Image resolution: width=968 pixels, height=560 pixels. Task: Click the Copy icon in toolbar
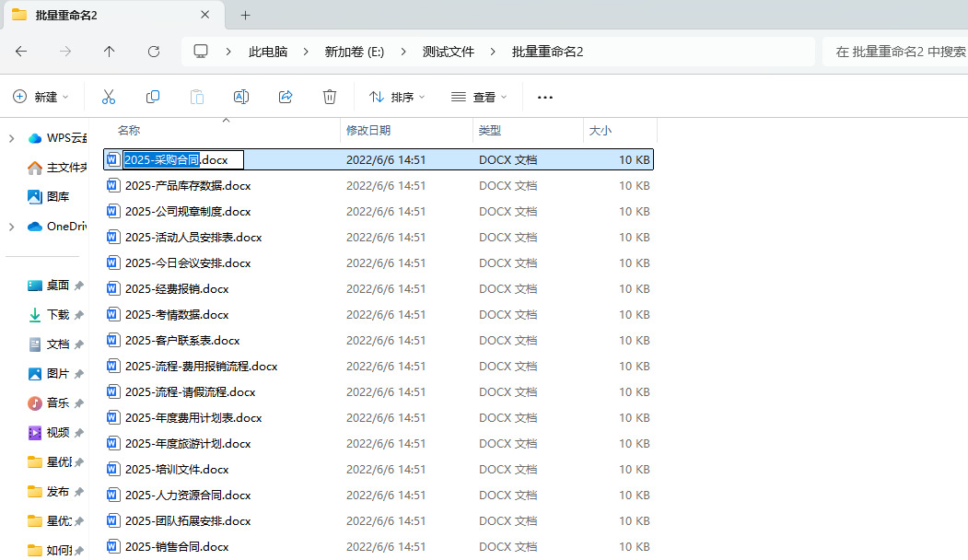[153, 97]
